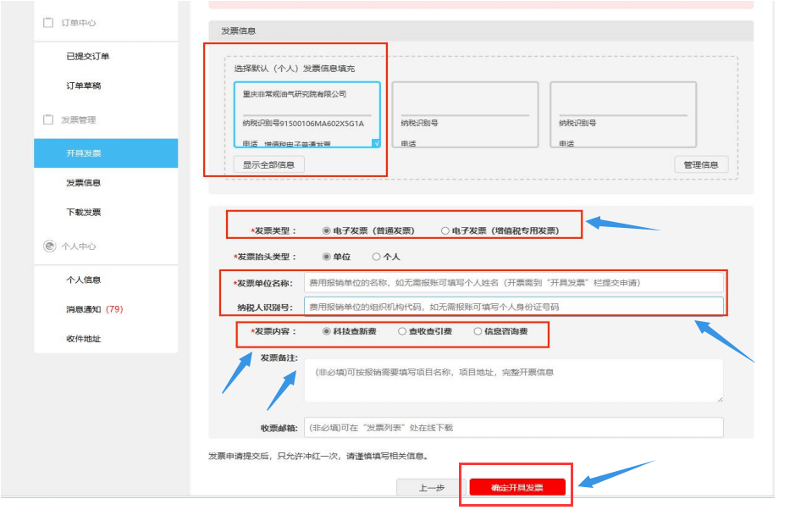Focus the 纳税人识别号 input field
Screen dimensions: 812x510
[513, 307]
